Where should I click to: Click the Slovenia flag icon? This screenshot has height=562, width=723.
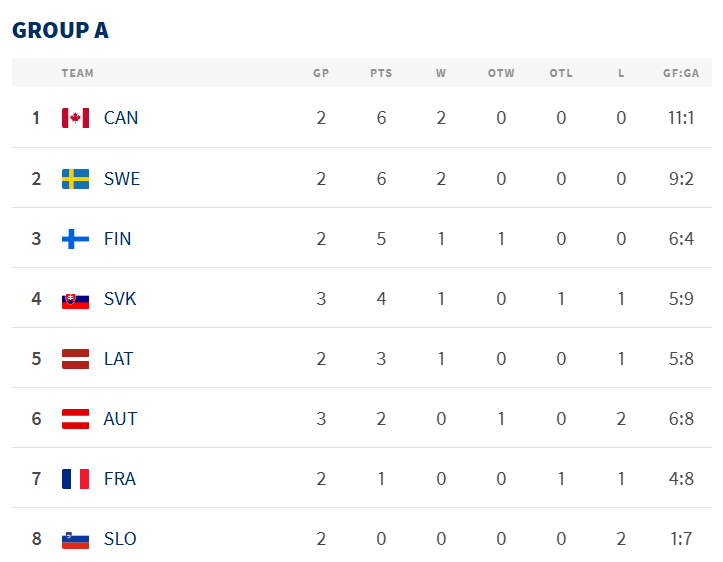(76, 541)
